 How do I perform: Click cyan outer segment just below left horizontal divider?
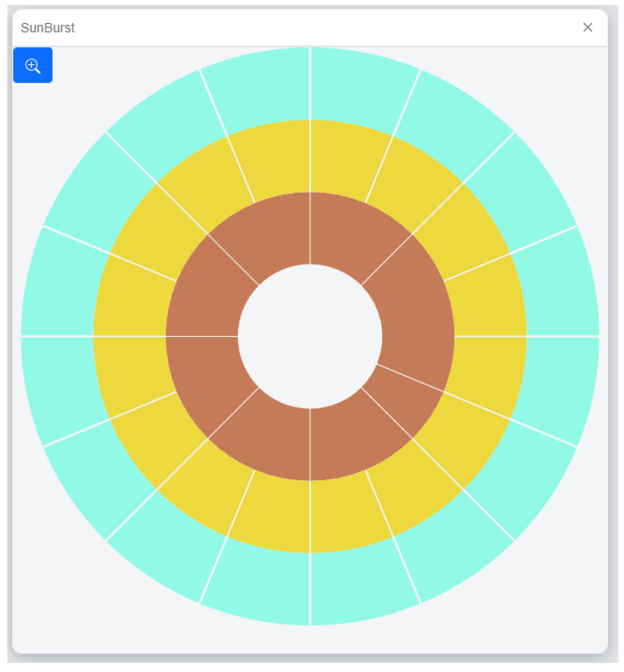62,385
